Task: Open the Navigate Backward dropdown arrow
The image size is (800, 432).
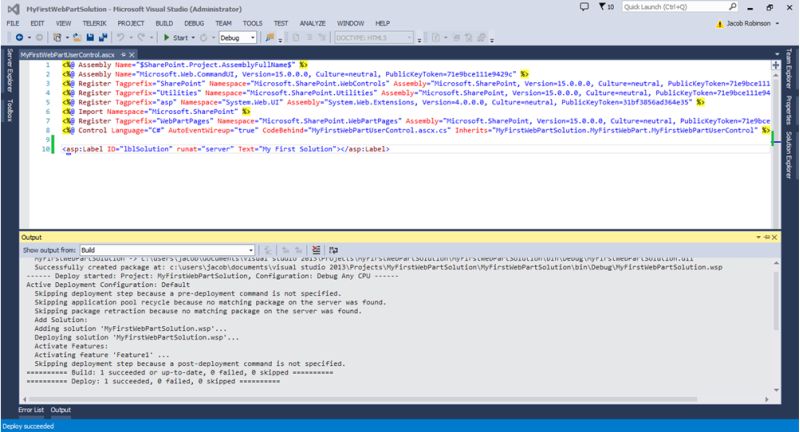Action: pyautogui.click(x=29, y=38)
